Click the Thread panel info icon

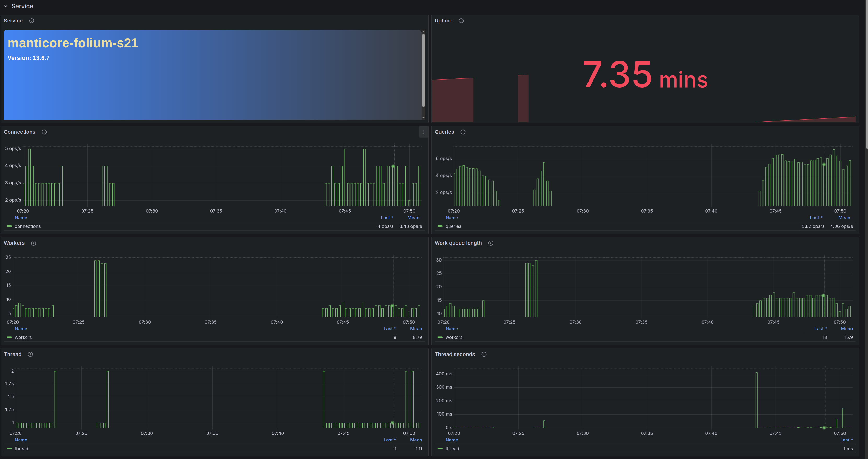[x=30, y=354]
